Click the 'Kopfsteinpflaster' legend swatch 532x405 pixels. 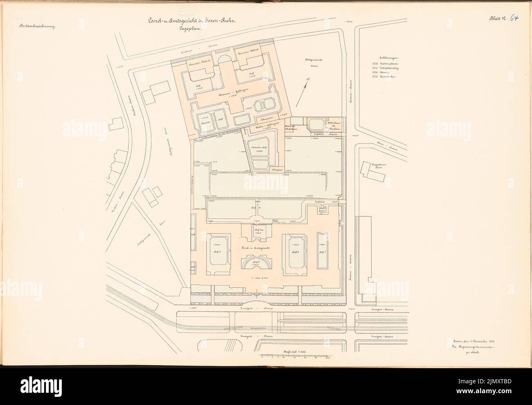point(375,64)
